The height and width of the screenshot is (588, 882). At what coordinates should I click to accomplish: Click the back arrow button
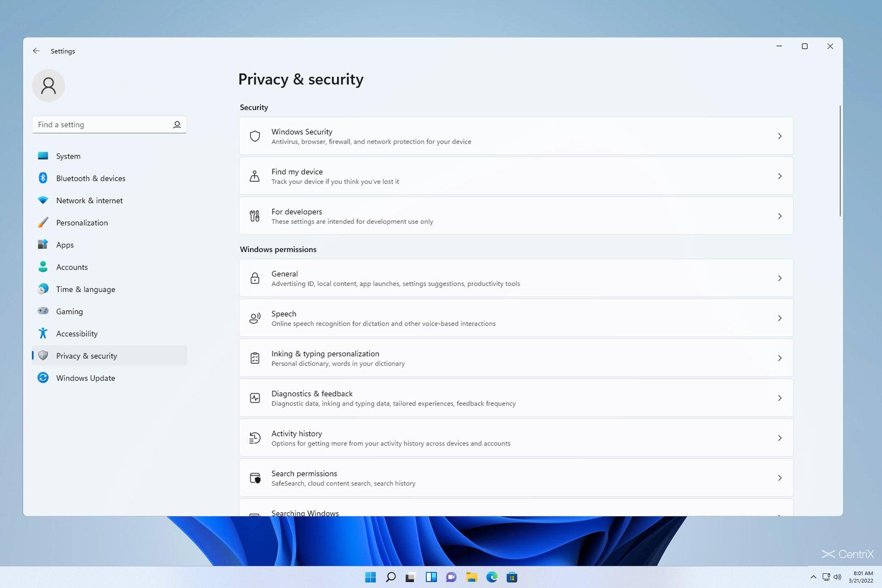click(36, 51)
